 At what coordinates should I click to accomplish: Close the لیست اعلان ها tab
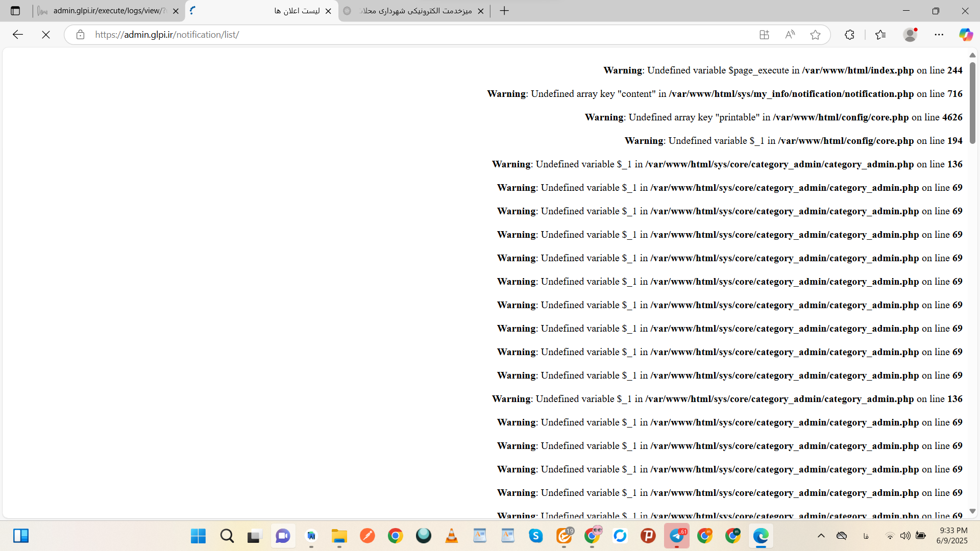(x=328, y=11)
